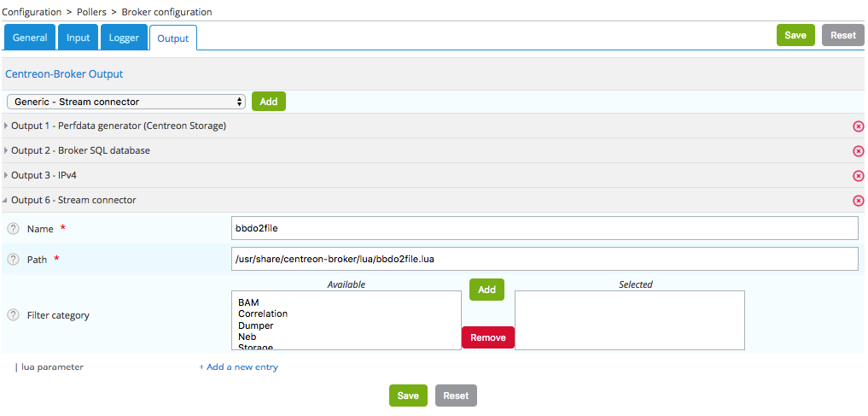Expand Output 1 Perfdata generator section

(x=118, y=126)
